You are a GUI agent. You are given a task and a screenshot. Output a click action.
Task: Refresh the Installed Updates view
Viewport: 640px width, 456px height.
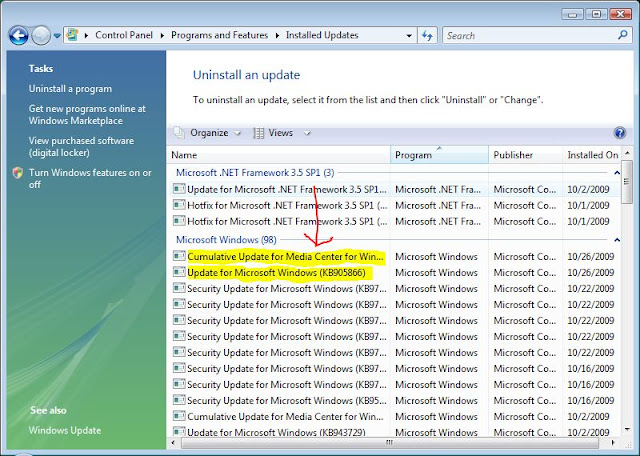[x=427, y=36]
